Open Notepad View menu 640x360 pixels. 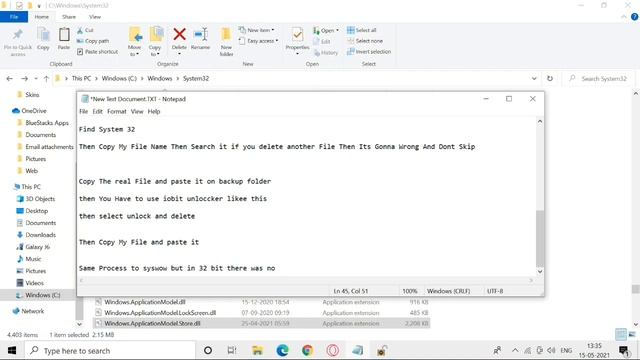(137, 111)
